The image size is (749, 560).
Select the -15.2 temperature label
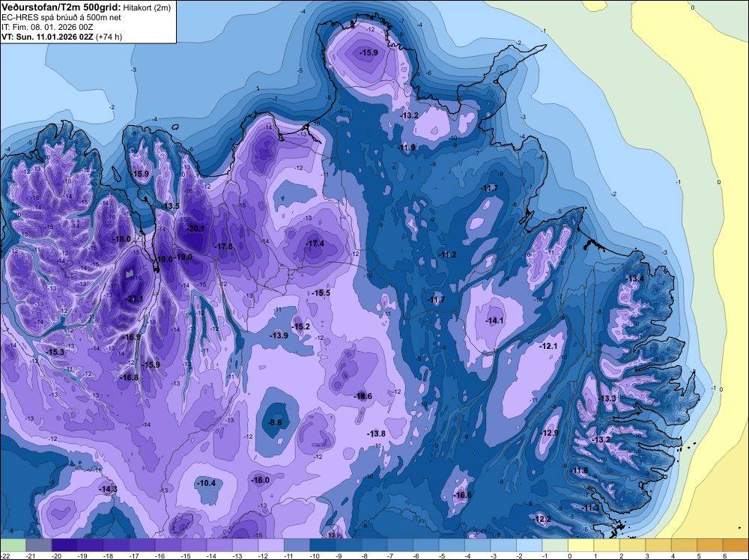coord(301,327)
